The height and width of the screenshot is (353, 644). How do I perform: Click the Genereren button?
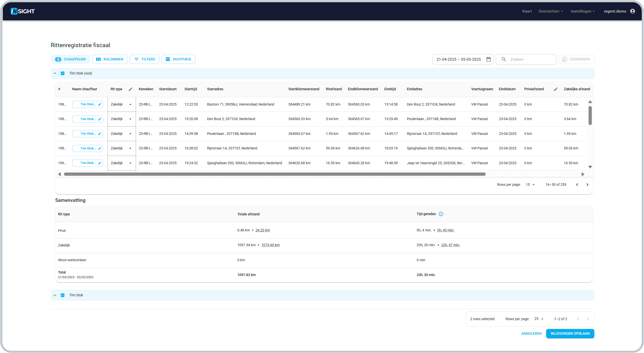click(576, 59)
